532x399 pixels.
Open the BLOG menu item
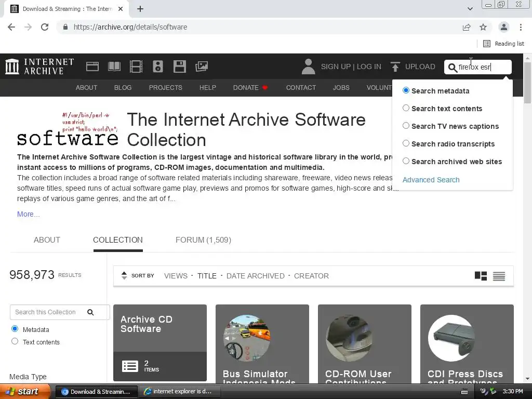(x=123, y=87)
